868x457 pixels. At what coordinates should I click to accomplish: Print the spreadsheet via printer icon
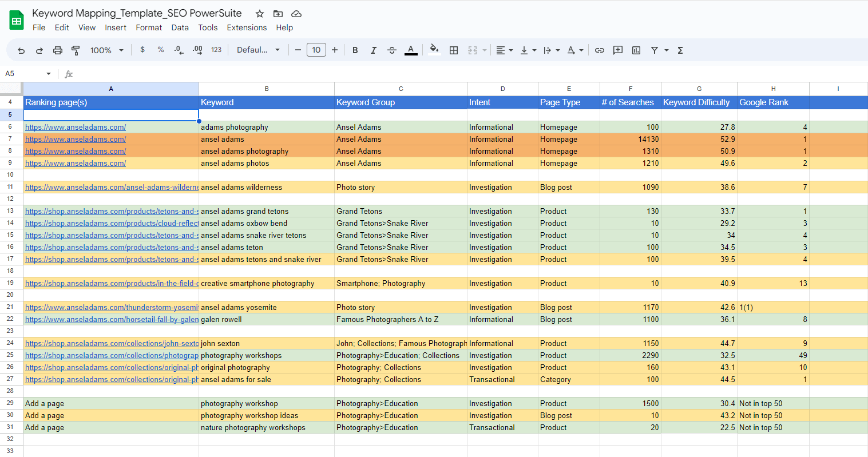point(58,50)
